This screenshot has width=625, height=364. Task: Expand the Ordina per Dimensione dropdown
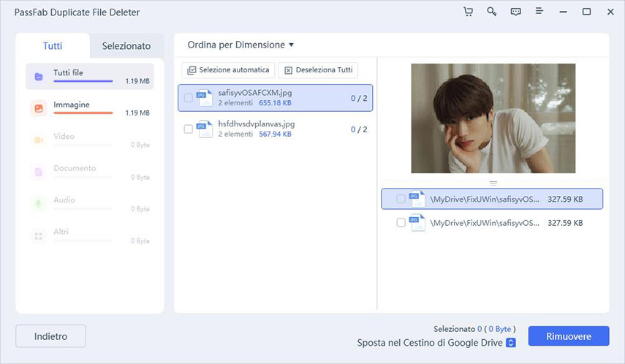tap(240, 45)
